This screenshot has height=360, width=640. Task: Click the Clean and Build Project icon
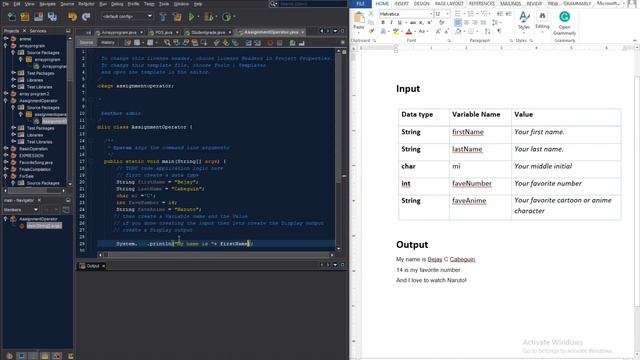coord(177,17)
